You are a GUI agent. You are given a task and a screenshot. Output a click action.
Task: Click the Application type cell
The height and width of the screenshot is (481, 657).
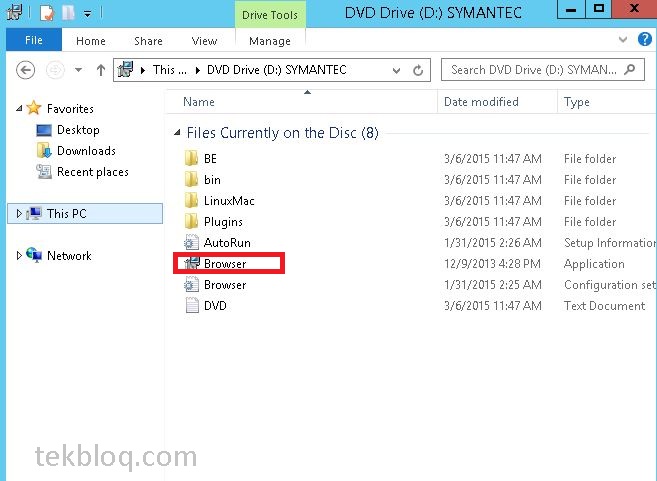(x=594, y=264)
